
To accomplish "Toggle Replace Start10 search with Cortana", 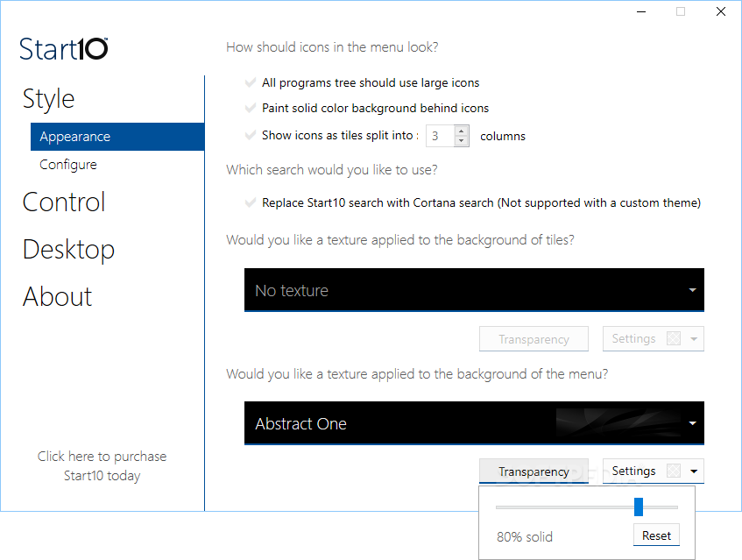I will [x=251, y=202].
